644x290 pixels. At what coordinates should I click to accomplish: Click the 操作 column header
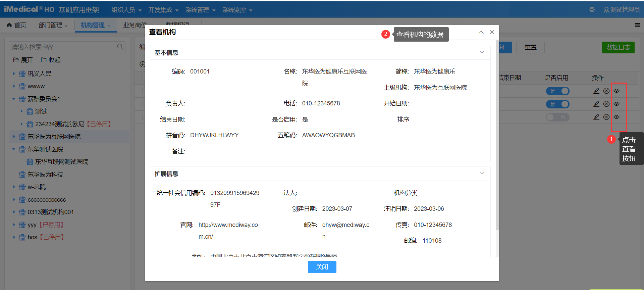(598, 78)
